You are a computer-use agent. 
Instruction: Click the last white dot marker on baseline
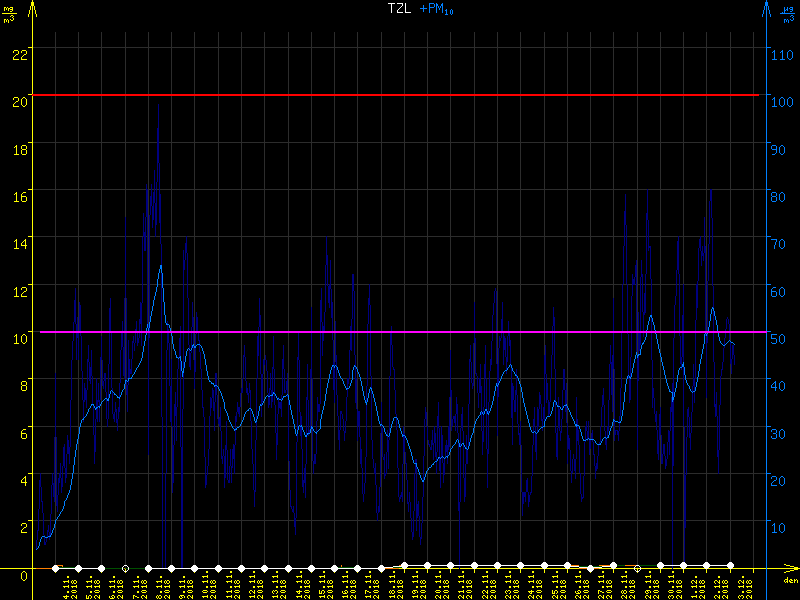(x=730, y=566)
